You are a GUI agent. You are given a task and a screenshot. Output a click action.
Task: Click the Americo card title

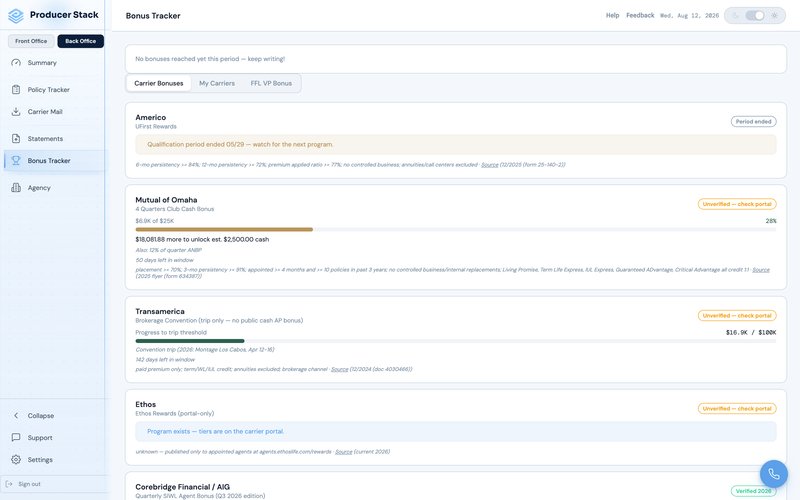(x=151, y=117)
